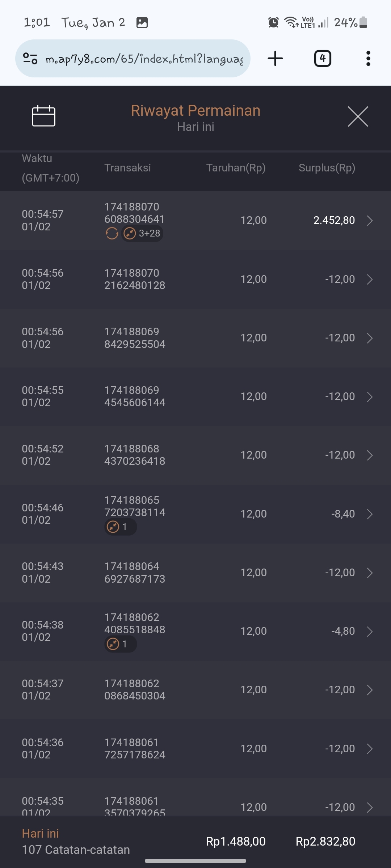Image resolution: width=391 pixels, height=868 pixels.
Task: Open the alarm icon in status bar
Action: click(x=273, y=23)
